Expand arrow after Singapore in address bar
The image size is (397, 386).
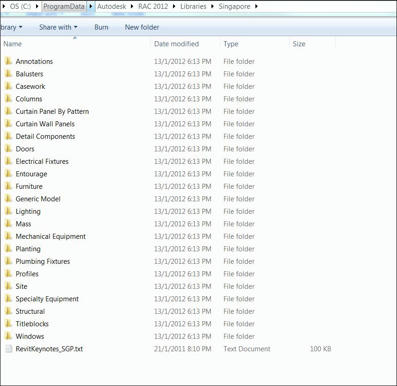click(x=256, y=6)
